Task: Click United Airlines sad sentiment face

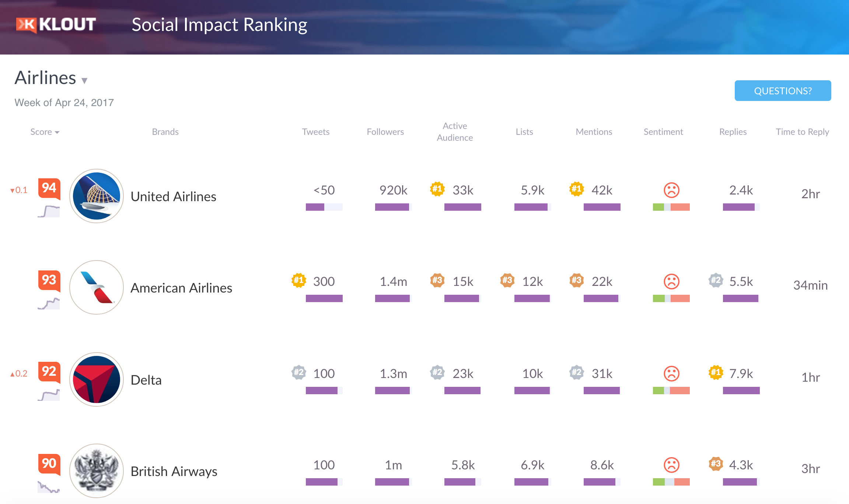Action: [671, 190]
